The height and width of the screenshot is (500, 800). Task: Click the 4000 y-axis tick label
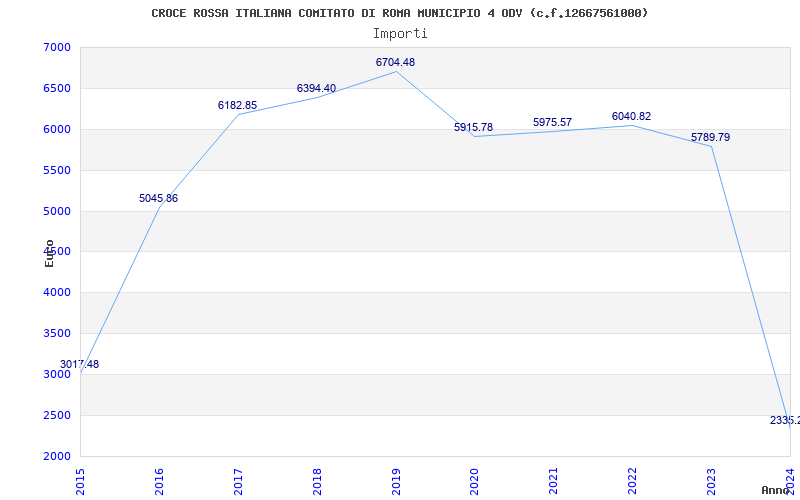pos(57,292)
